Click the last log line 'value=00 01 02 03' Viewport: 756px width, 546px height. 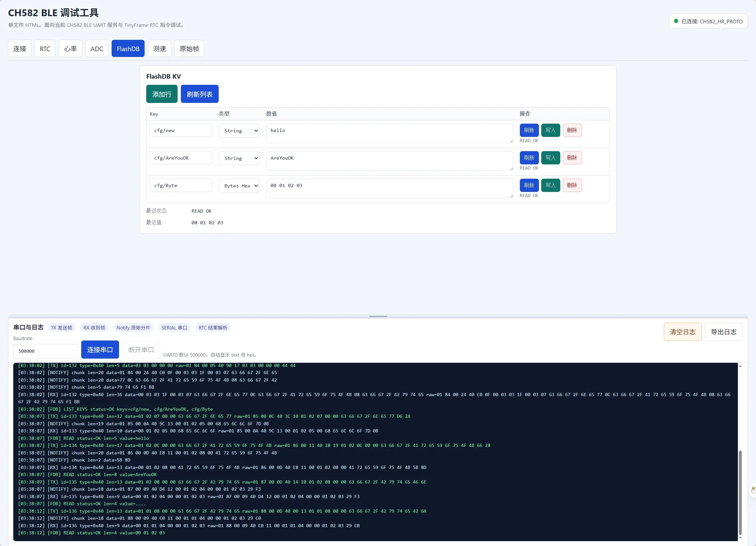[x=91, y=533]
